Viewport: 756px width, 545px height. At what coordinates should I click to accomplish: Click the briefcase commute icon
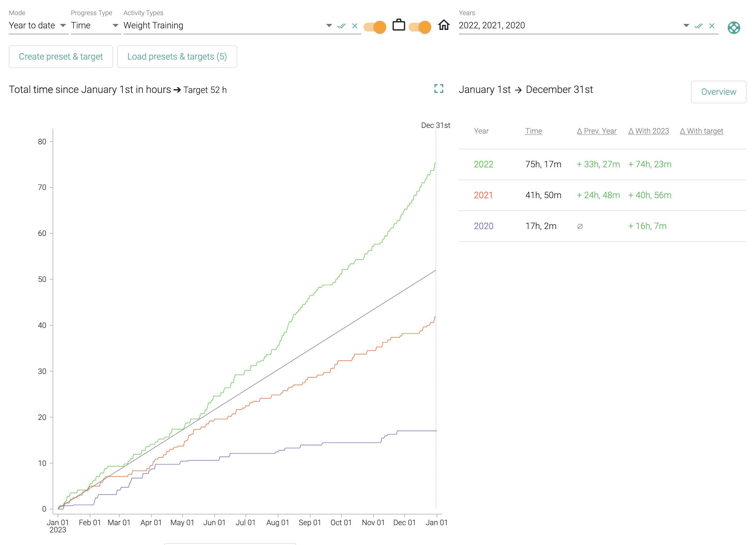(x=398, y=25)
